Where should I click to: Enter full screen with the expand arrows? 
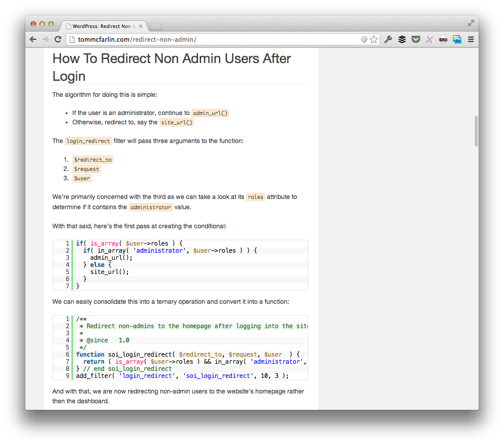(x=471, y=23)
